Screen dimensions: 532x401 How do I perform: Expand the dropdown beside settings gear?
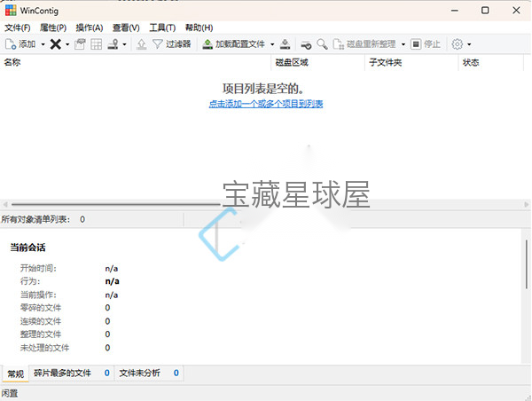coord(469,44)
